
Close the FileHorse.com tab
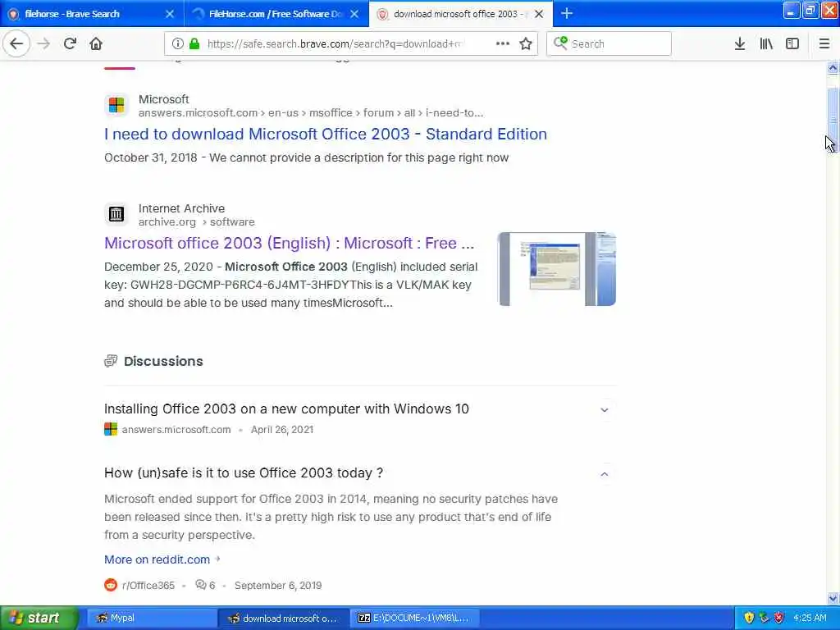[x=354, y=14]
